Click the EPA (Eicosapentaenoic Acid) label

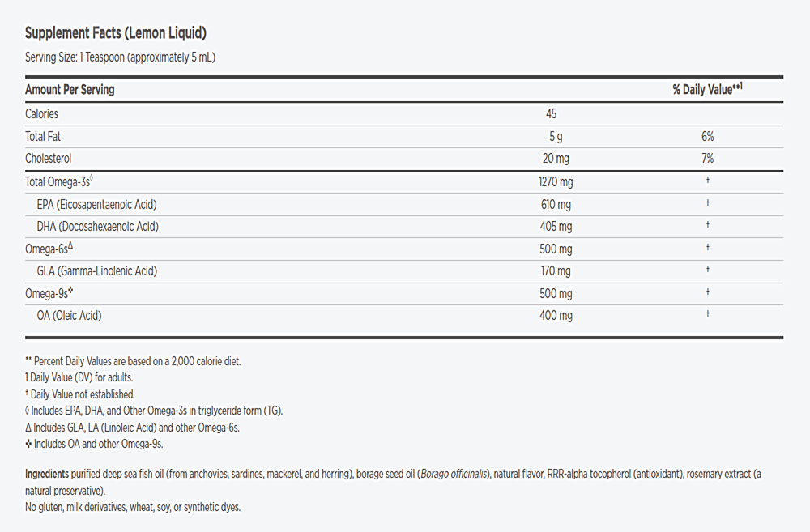point(97,204)
